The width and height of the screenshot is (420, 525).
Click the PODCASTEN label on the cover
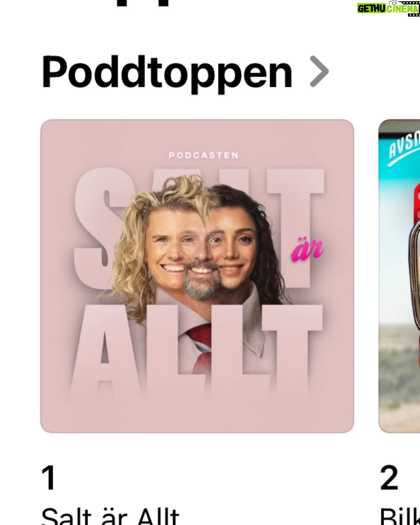point(204,155)
